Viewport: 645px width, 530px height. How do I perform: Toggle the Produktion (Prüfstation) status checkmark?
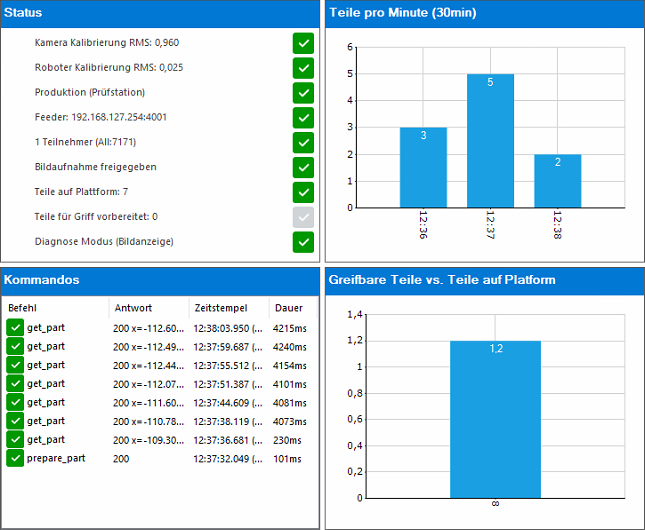(303, 92)
